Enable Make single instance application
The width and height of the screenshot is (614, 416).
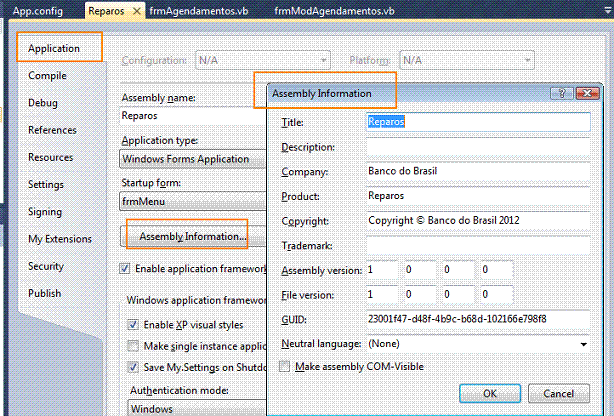[133, 346]
